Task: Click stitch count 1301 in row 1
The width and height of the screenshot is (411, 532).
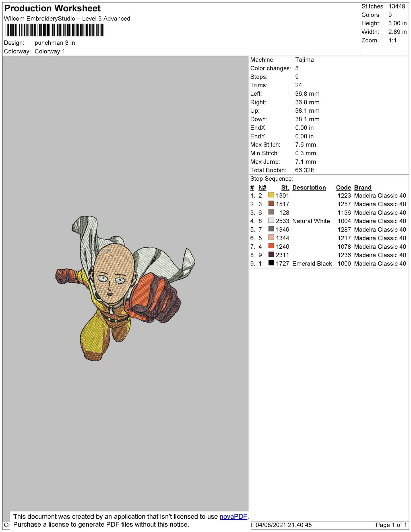Action: 282,196
